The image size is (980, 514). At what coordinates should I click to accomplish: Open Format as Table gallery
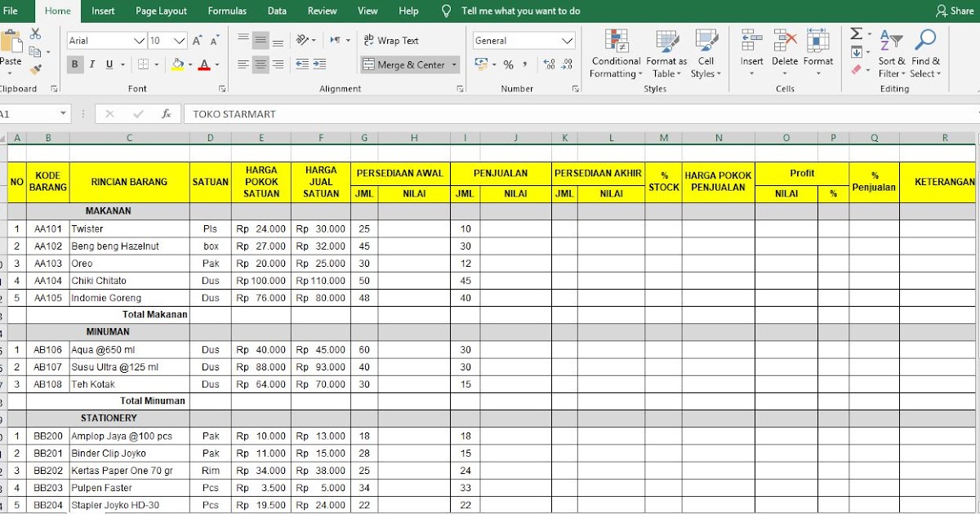point(666,53)
